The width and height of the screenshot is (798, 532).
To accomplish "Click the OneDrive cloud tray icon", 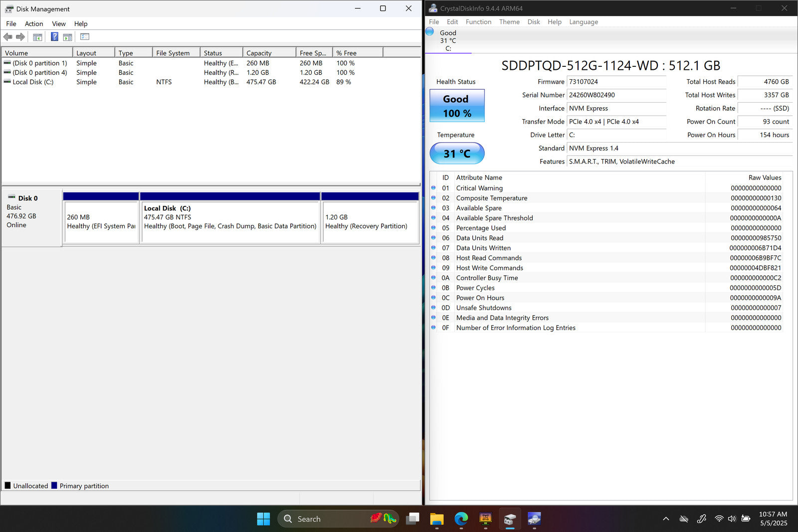I will (684, 519).
